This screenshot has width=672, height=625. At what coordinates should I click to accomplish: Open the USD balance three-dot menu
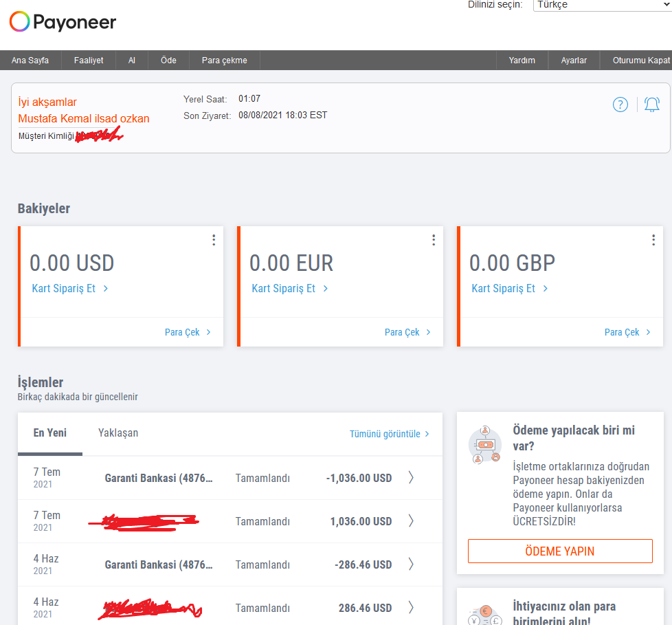[x=214, y=240]
